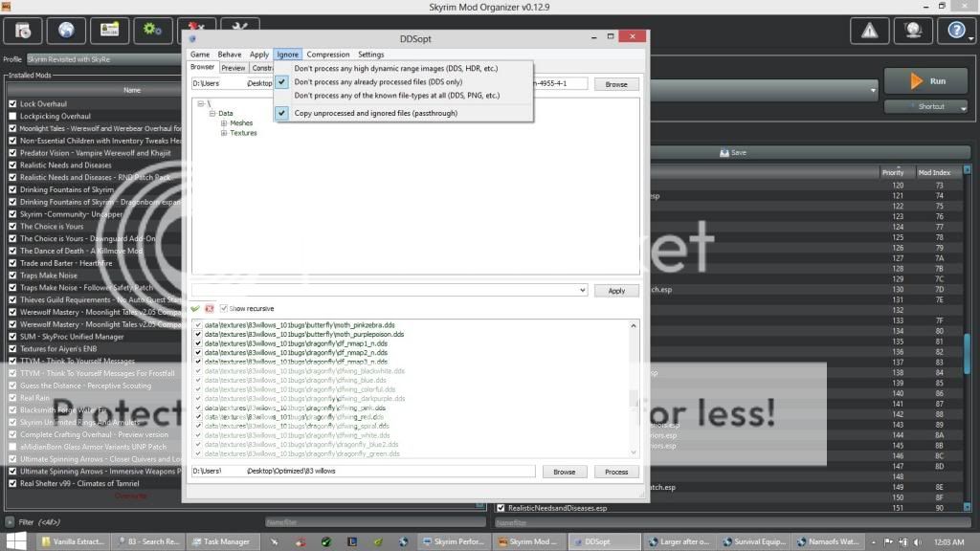Open the Nexus globe icon in toolbar
The height and width of the screenshot is (551, 980).
pyautogui.click(x=66, y=31)
